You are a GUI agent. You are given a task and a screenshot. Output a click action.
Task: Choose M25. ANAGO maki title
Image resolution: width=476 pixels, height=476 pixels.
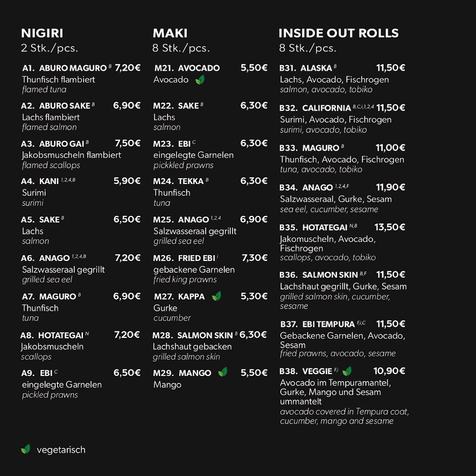[x=181, y=220]
